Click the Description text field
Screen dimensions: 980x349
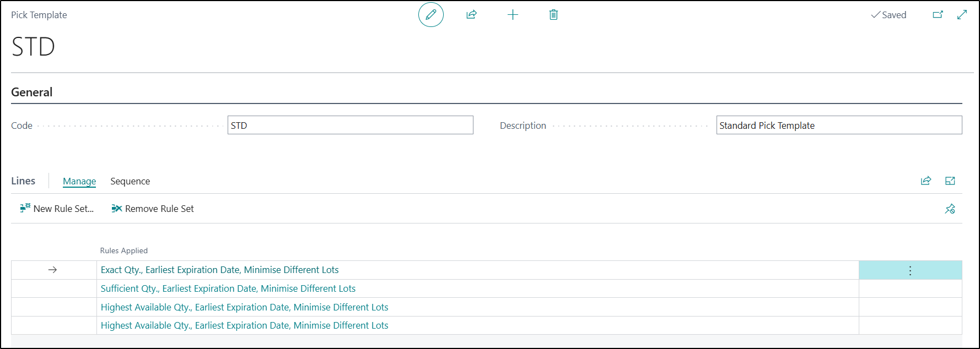(x=838, y=126)
